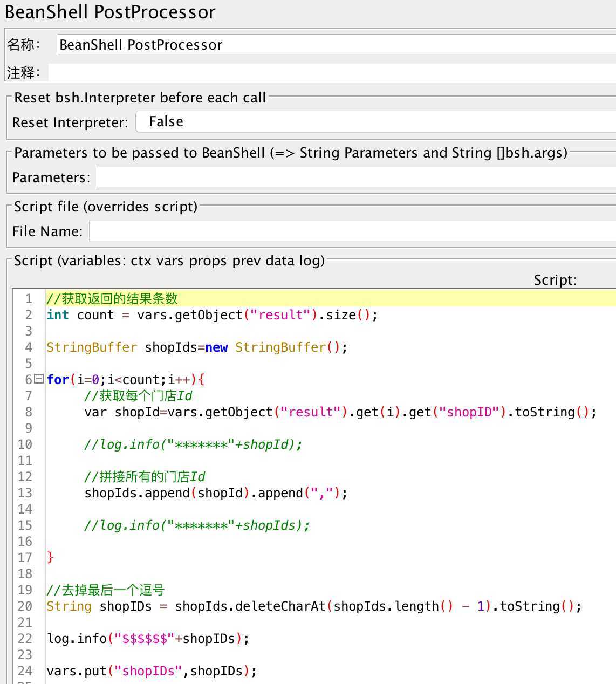Collapse the for loop fold marker on line 6
The width and height of the screenshot is (616, 684).
pyautogui.click(x=38, y=379)
